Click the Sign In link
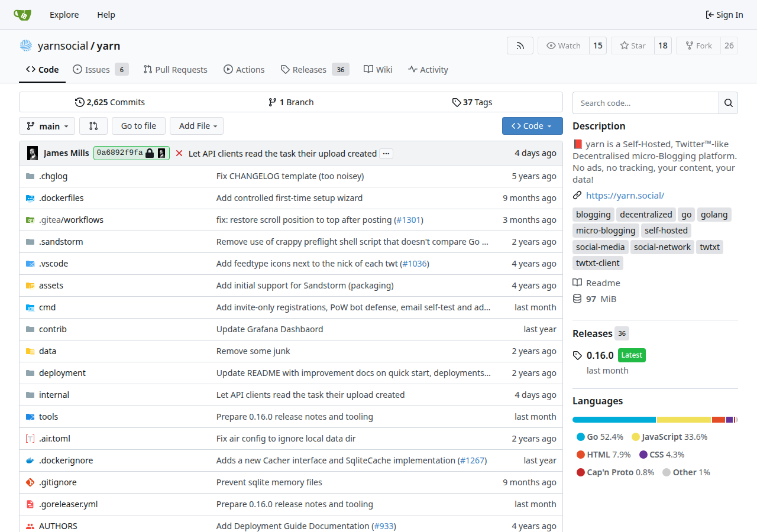The height and width of the screenshot is (532, 757). 724,15
